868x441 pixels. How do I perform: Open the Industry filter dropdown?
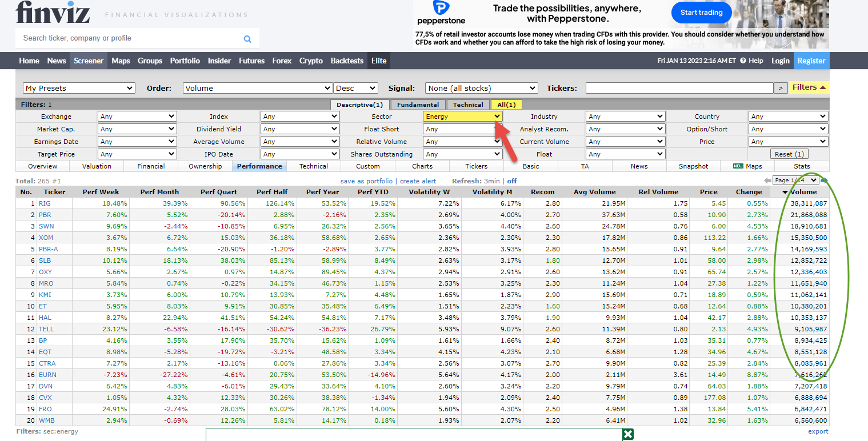626,117
